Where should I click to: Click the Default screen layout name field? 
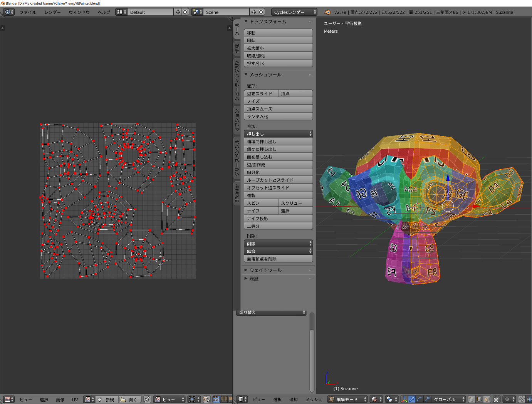click(x=150, y=12)
